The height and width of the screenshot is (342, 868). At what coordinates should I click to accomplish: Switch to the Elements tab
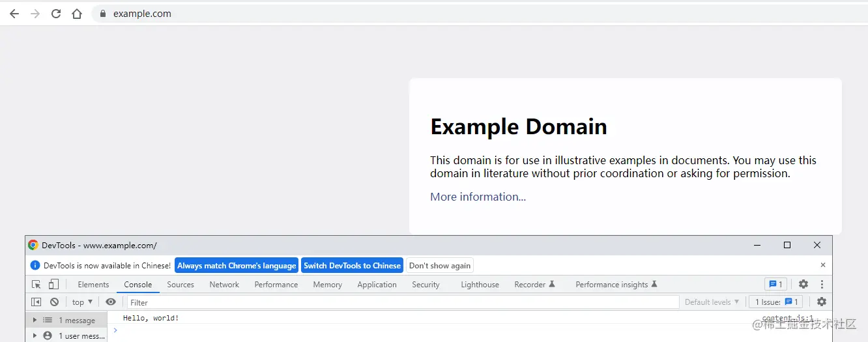pos(93,285)
